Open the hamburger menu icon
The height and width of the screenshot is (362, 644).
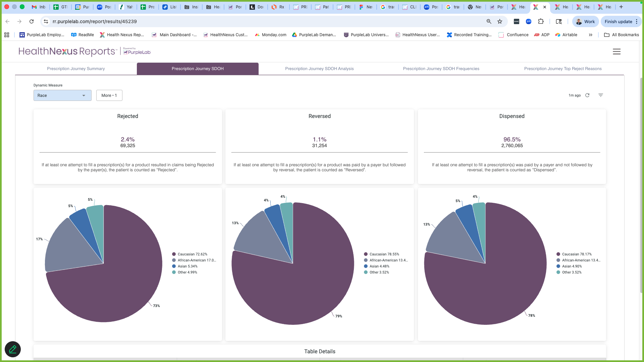point(616,52)
